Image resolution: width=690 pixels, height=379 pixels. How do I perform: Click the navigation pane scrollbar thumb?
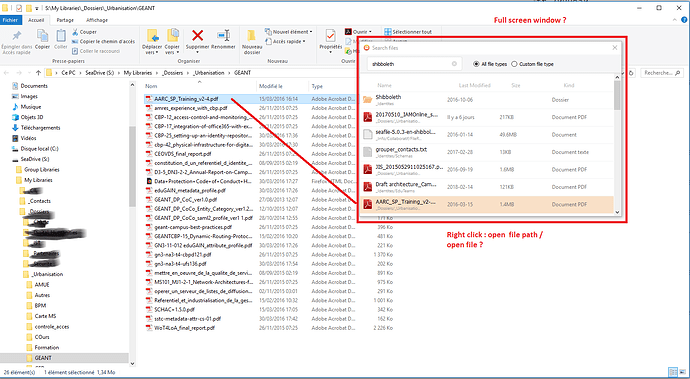tap(132, 166)
